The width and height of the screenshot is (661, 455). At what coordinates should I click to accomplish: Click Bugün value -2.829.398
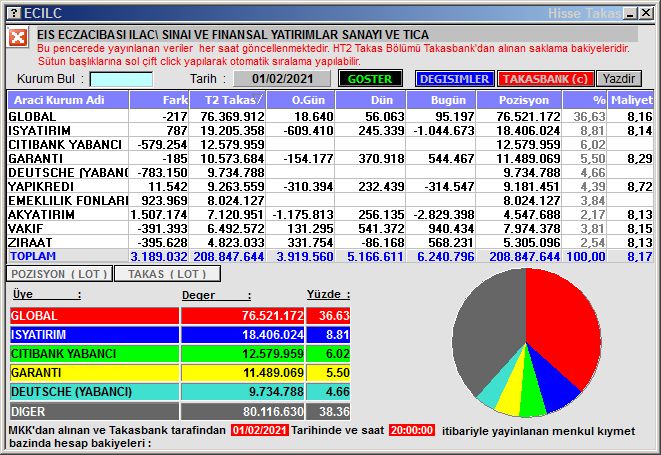[444, 214]
